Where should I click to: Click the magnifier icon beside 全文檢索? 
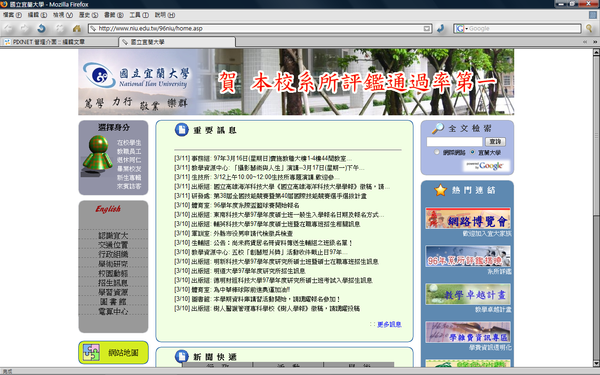[x=438, y=129]
